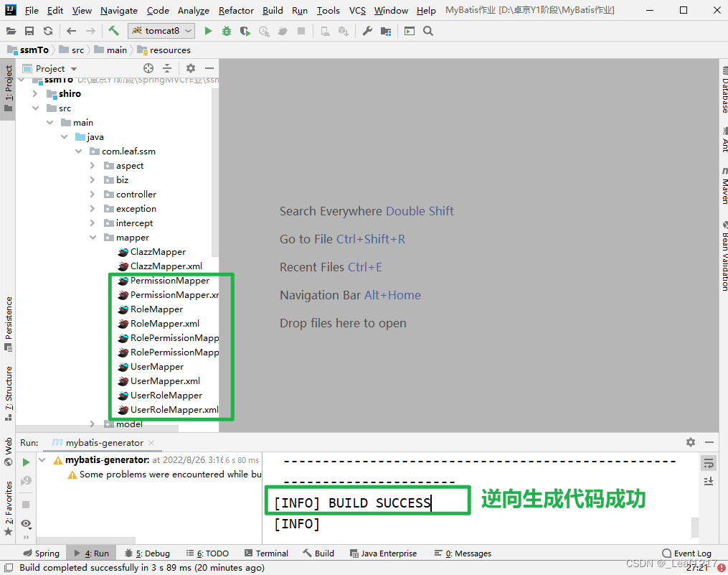The height and width of the screenshot is (575, 728).
Task: Open Run panel gear settings
Action: coord(691,442)
